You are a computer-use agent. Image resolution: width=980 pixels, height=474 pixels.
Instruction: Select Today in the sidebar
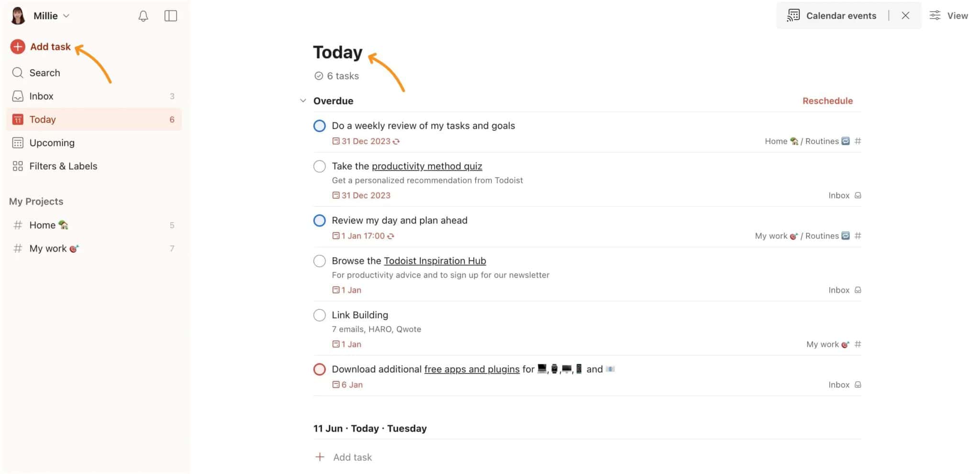click(x=43, y=119)
